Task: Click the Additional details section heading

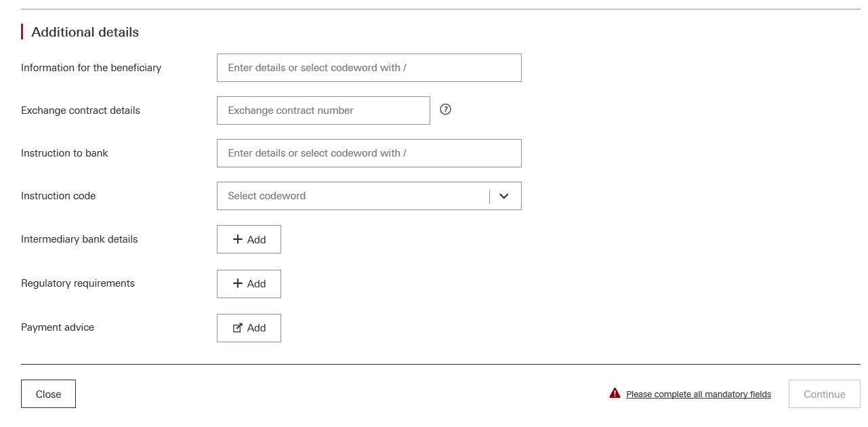Action: [85, 32]
